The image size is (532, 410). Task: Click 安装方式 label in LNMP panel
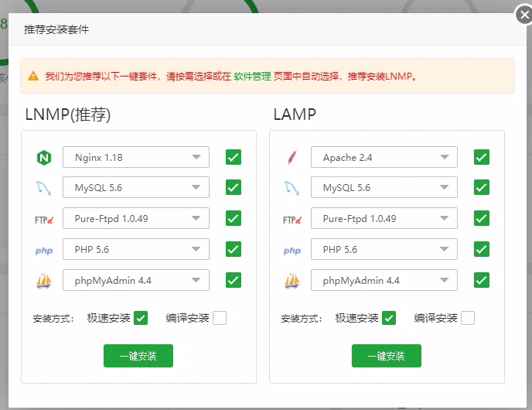53,319
